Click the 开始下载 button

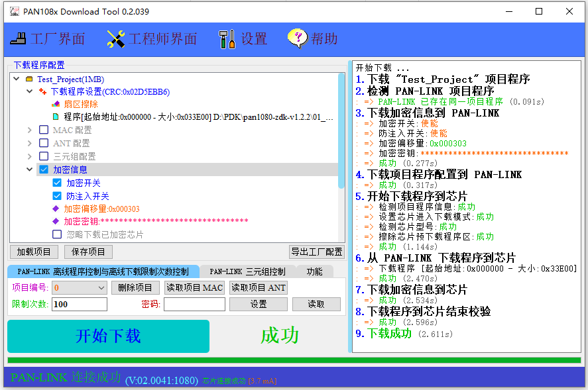click(x=108, y=336)
